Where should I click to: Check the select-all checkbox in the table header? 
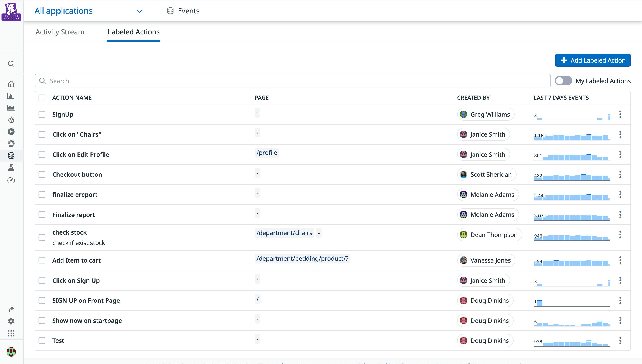(42, 98)
